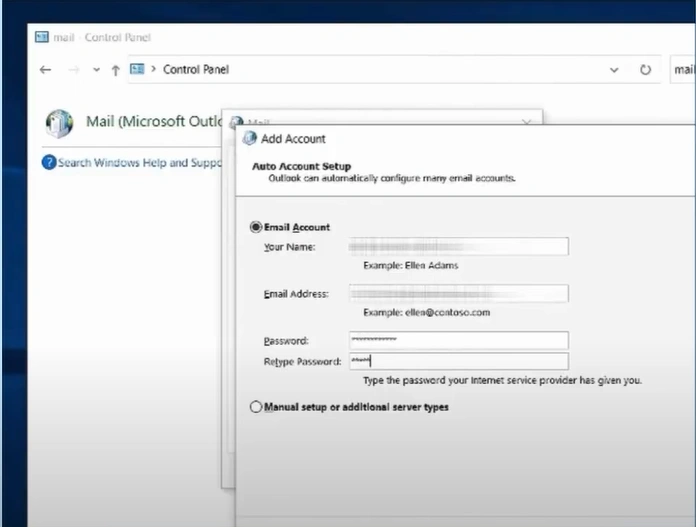Go up one folder level
Image resolution: width=696 pixels, height=527 pixels.
[115, 70]
